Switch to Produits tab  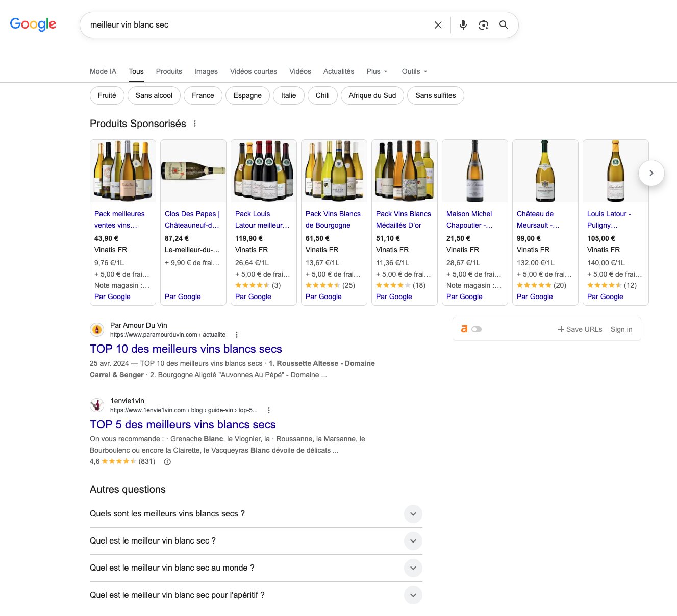169,71
